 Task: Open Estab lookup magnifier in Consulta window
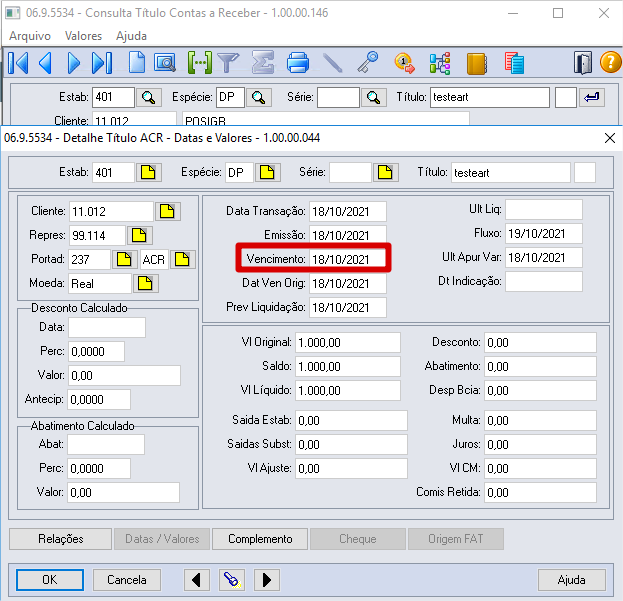coord(149,97)
